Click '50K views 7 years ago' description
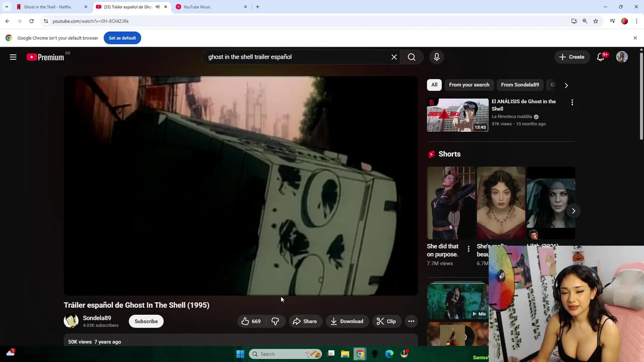The height and width of the screenshot is (362, 644). pyautogui.click(x=95, y=342)
